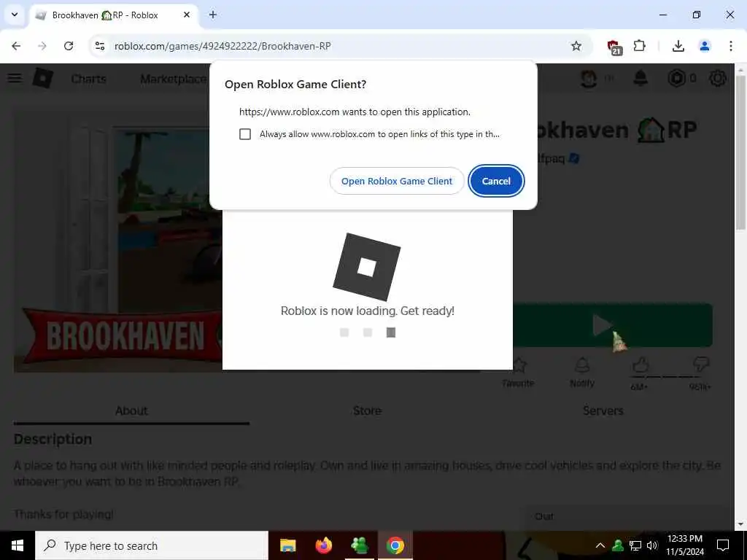Open the Windows Start menu
This screenshot has width=747, height=560.
tap(18, 545)
